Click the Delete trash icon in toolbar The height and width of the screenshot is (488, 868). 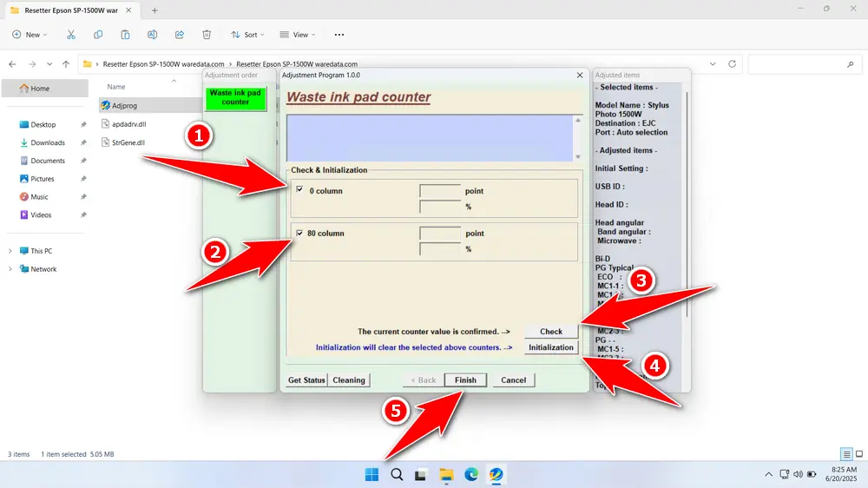tap(207, 35)
